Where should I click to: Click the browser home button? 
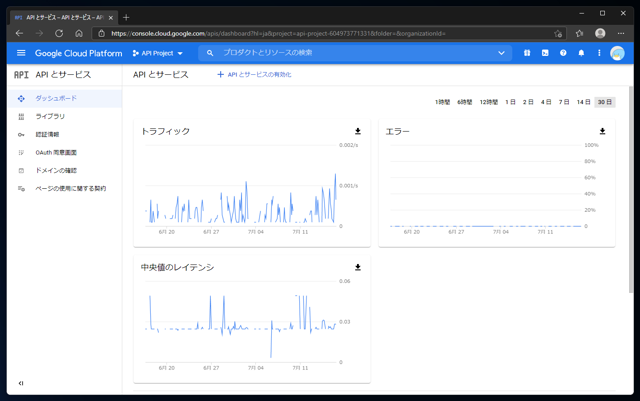click(79, 33)
